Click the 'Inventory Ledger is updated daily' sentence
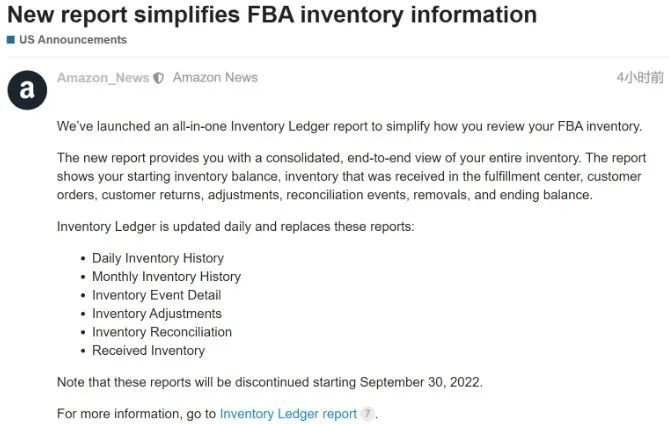670x424 pixels. point(235,227)
